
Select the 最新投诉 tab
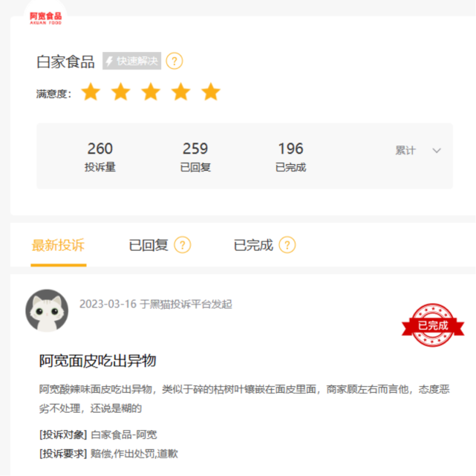[x=58, y=245]
